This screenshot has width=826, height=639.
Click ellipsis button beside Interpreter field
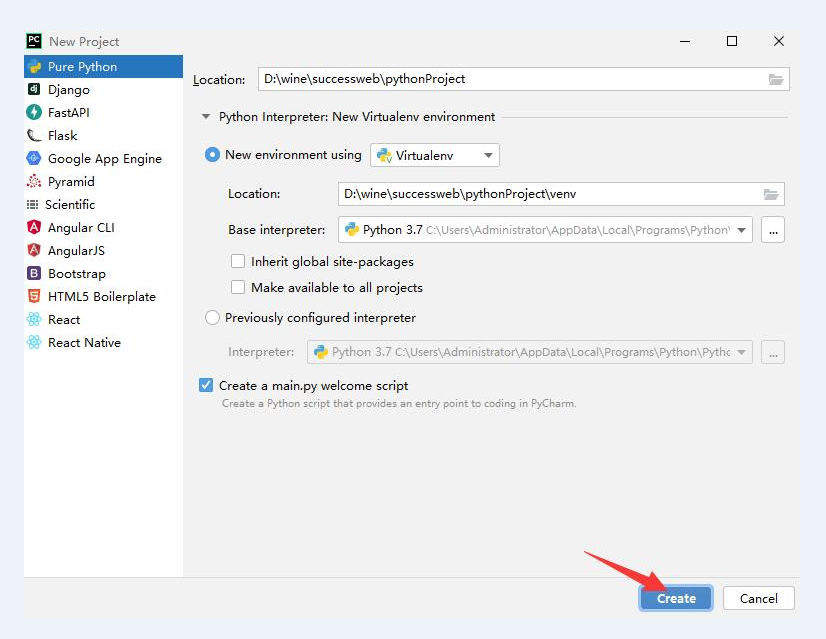(773, 352)
